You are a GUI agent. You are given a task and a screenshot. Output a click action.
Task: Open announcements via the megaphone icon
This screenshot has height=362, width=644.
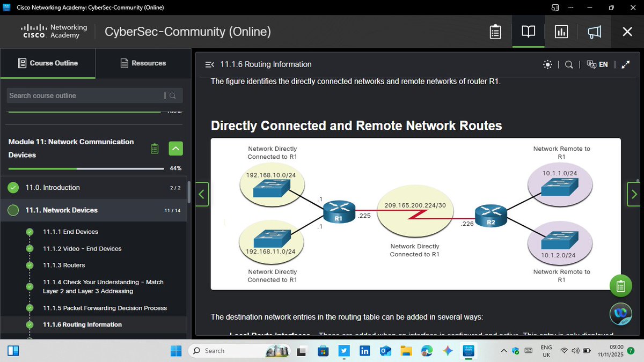(595, 32)
